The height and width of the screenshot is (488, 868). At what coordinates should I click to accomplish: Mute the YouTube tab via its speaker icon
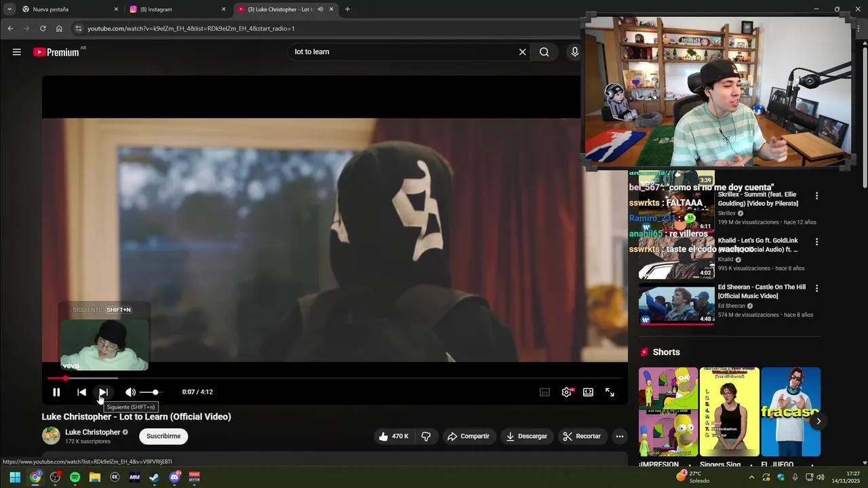tap(320, 9)
